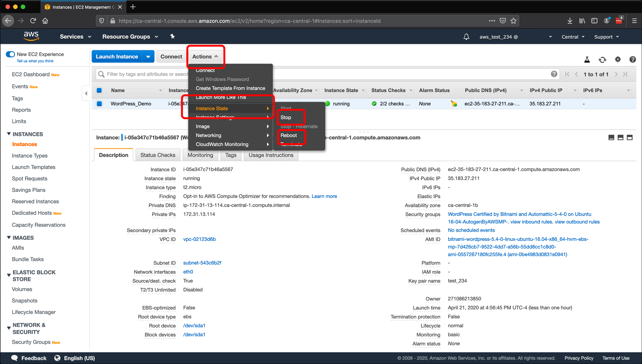642x364 pixels.
Task: Open the Resource Groups dropdown
Action: (x=130, y=37)
